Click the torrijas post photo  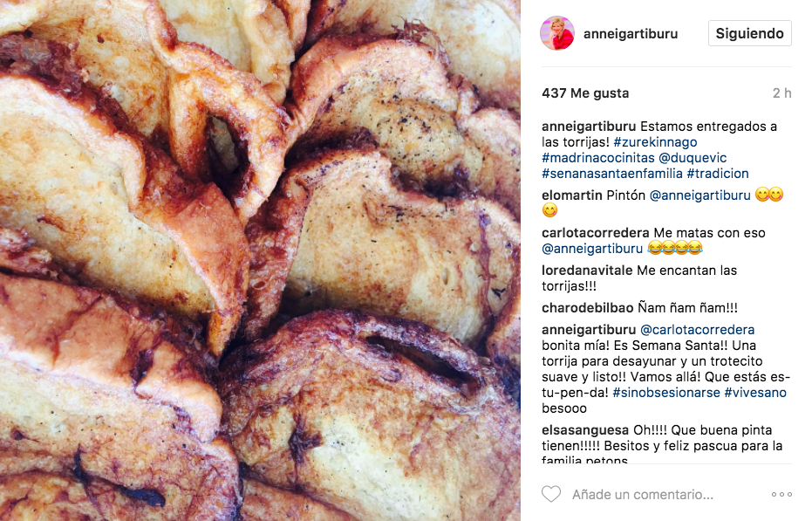pyautogui.click(x=260, y=260)
